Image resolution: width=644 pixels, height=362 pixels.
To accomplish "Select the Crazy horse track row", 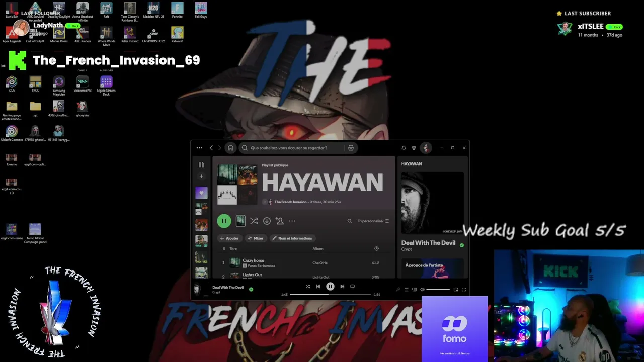I will point(303,263).
